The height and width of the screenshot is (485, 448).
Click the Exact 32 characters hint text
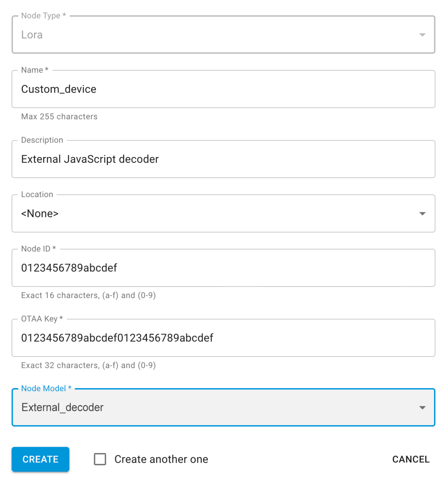(89, 365)
